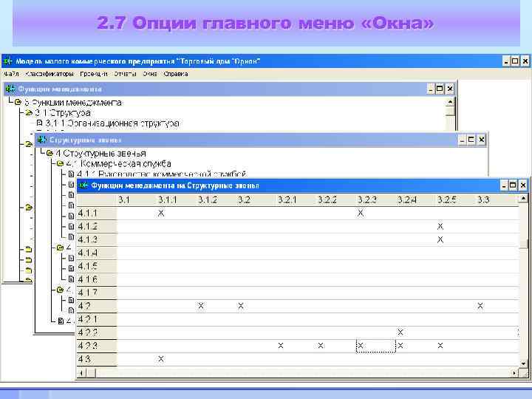Click up arrow in Функции менеджмента window scrollbar
Image resolution: width=532 pixels, height=399 pixels.
pos(450,102)
